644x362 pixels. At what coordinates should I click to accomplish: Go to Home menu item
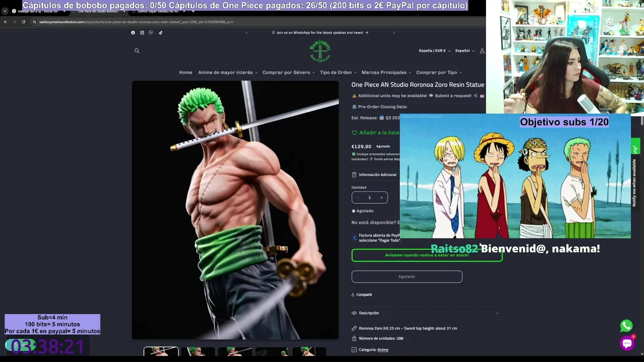186,72
